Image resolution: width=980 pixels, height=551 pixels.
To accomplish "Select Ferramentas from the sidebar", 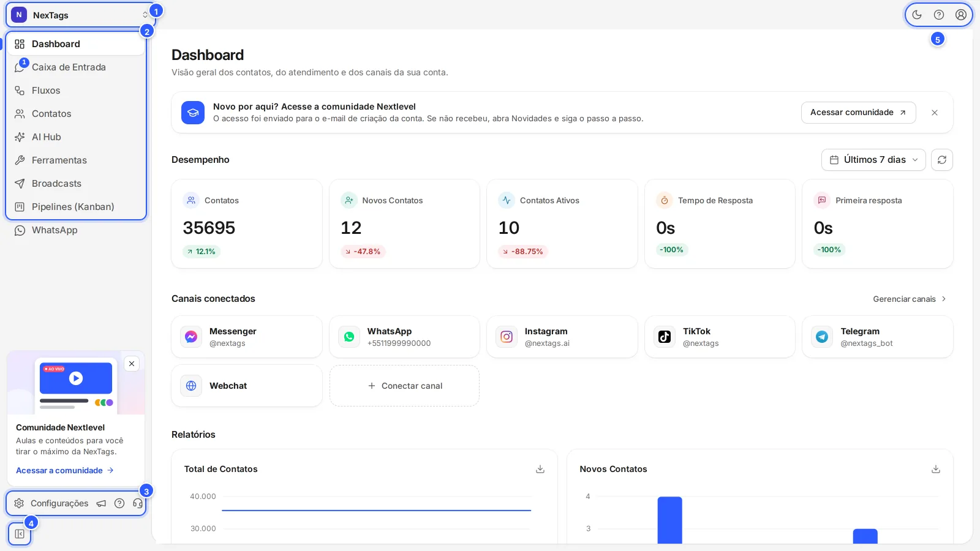I will click(x=77, y=160).
